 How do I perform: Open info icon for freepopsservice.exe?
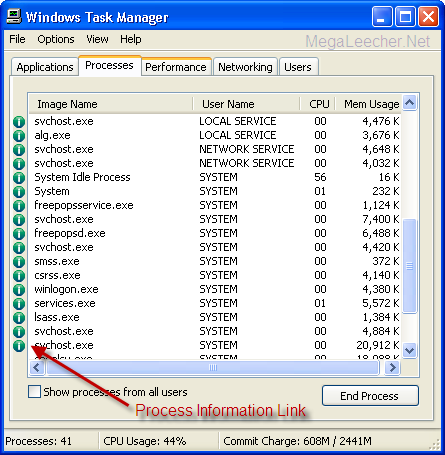pyautogui.click(x=19, y=206)
